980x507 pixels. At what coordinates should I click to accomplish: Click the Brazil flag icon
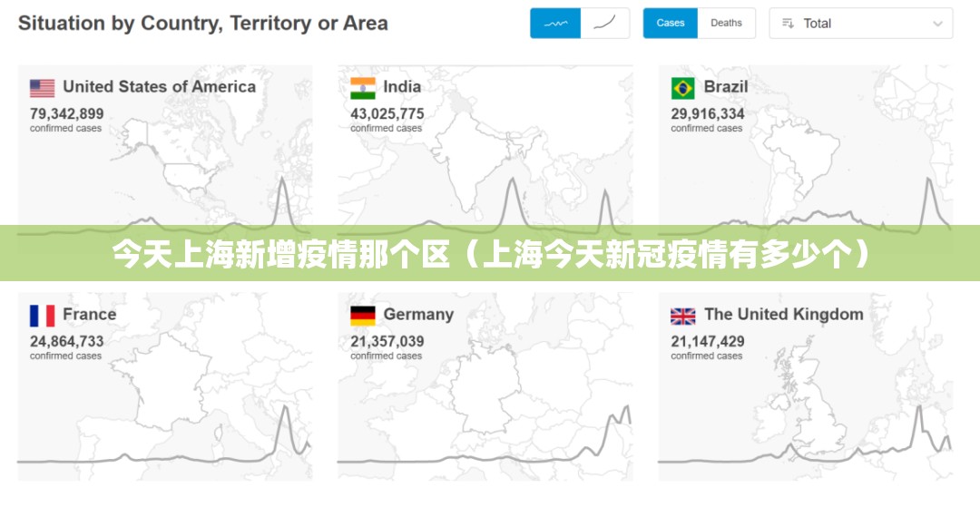pyautogui.click(x=682, y=88)
